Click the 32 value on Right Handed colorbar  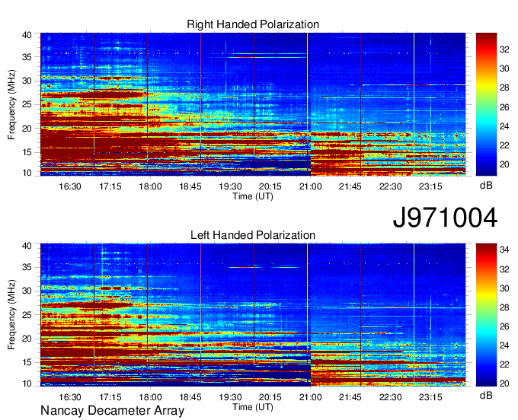504,49
